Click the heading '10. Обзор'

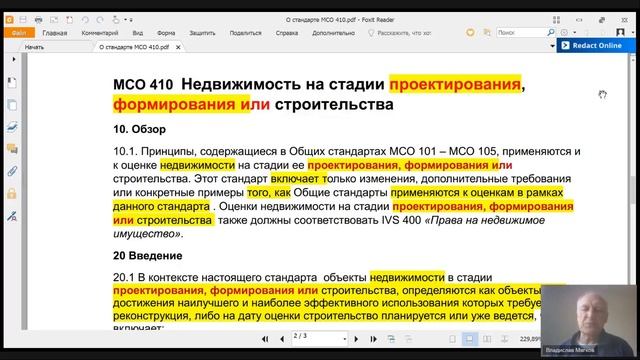click(139, 129)
